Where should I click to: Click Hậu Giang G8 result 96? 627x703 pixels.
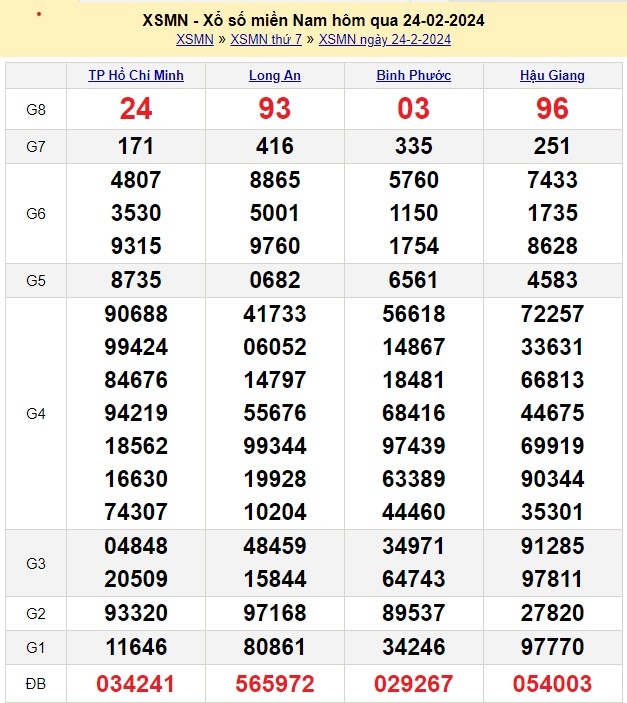[x=552, y=108]
